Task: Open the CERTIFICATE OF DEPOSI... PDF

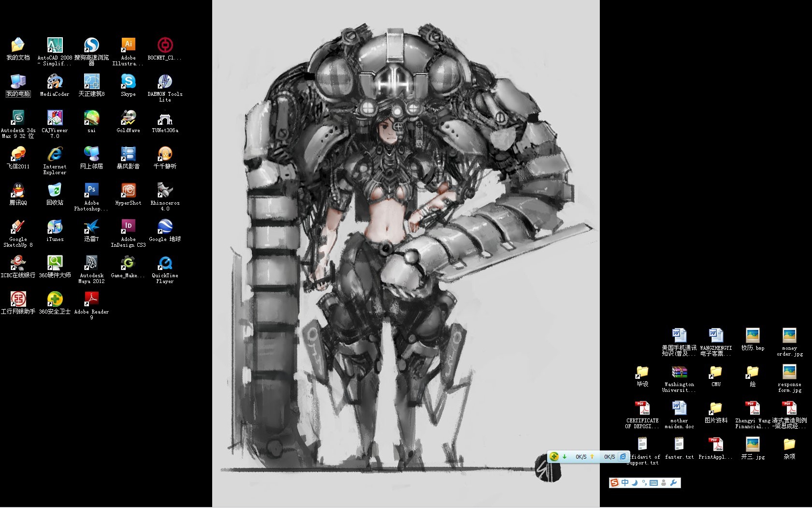Action: tap(642, 414)
